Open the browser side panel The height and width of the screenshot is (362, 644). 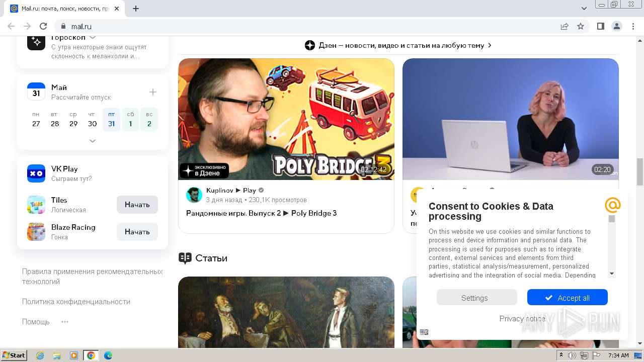[600, 26]
